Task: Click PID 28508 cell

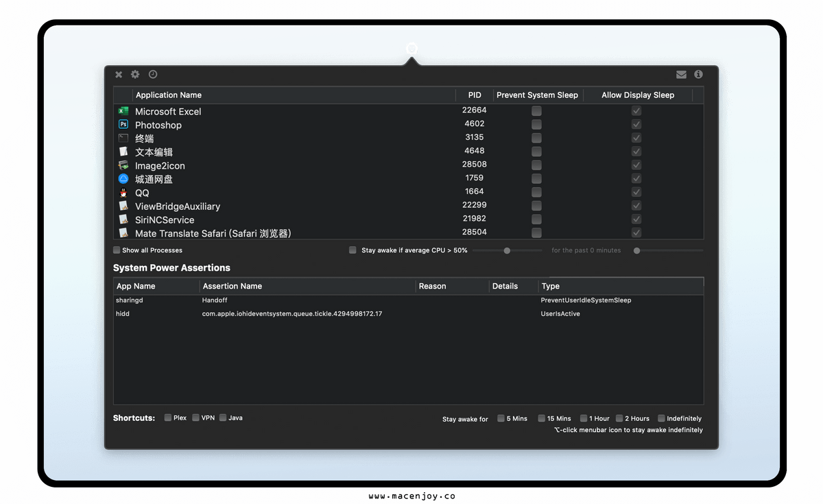Action: point(475,165)
